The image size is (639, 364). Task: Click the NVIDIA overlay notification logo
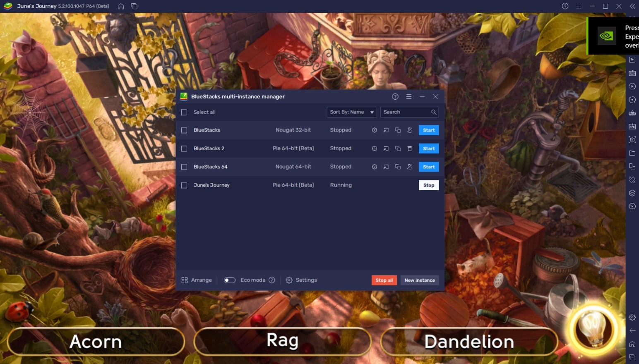click(606, 36)
